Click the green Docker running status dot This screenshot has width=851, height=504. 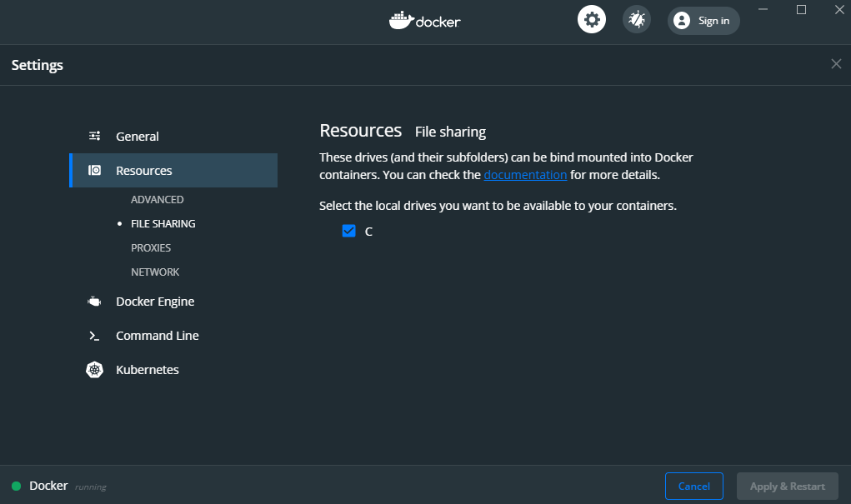17,487
